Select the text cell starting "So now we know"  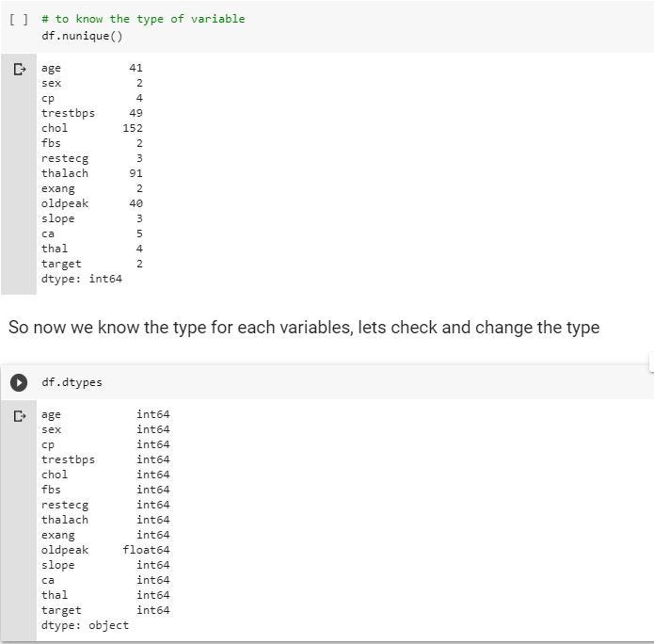[303, 328]
